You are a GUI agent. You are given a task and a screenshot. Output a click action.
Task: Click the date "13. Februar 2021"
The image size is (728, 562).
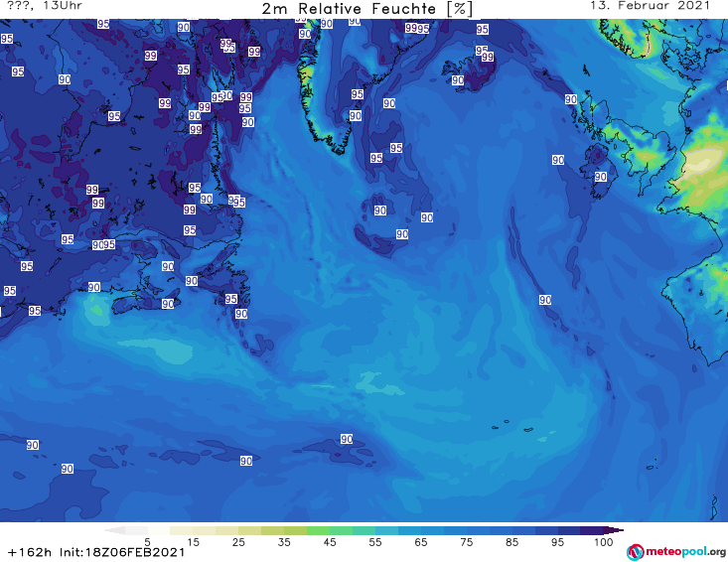click(650, 6)
